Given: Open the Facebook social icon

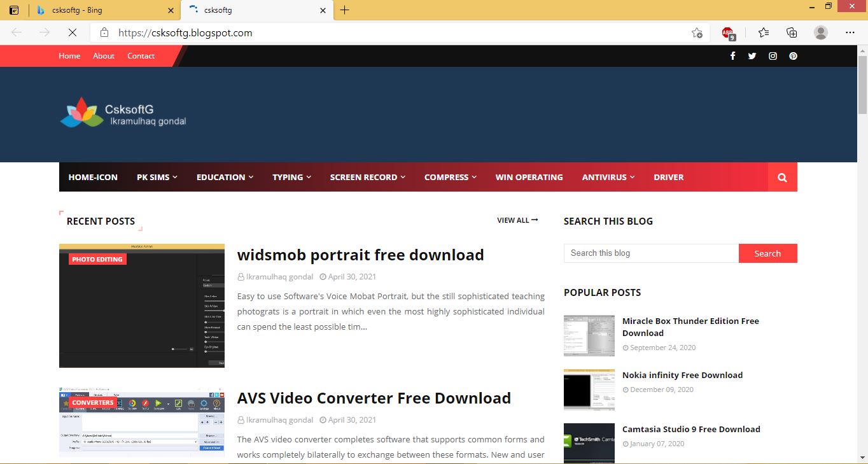Looking at the screenshot, I should click(732, 56).
